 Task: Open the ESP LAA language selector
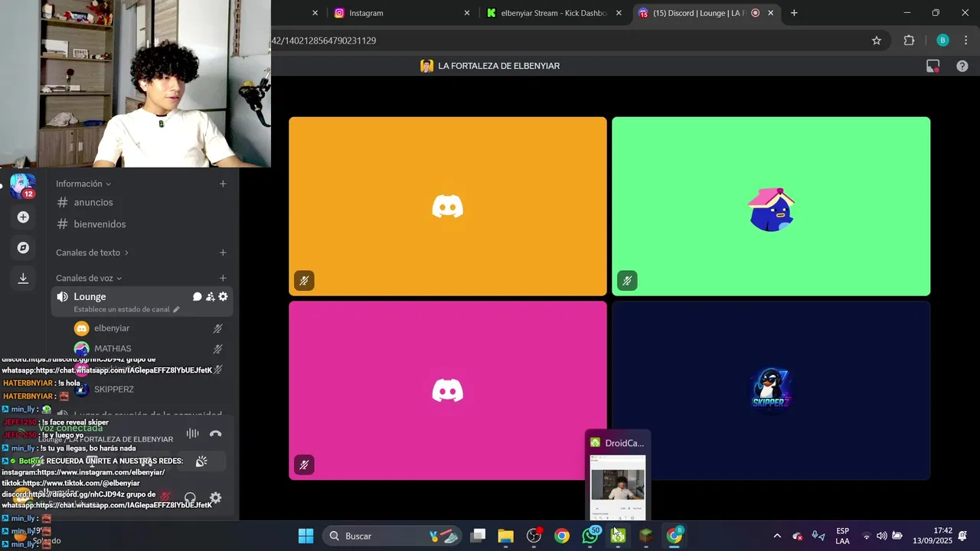[x=842, y=536]
